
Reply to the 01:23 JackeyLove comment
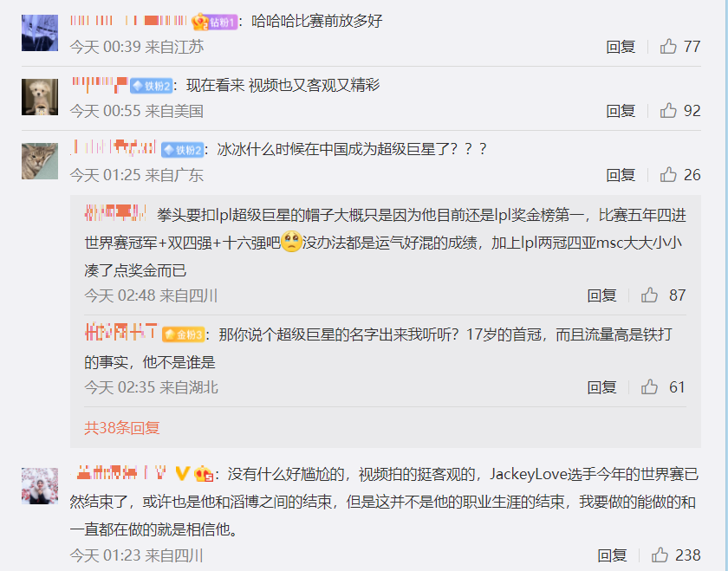coord(612,555)
